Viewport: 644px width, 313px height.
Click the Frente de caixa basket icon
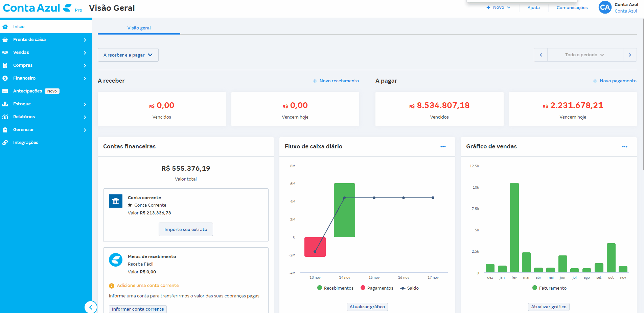click(x=5, y=40)
